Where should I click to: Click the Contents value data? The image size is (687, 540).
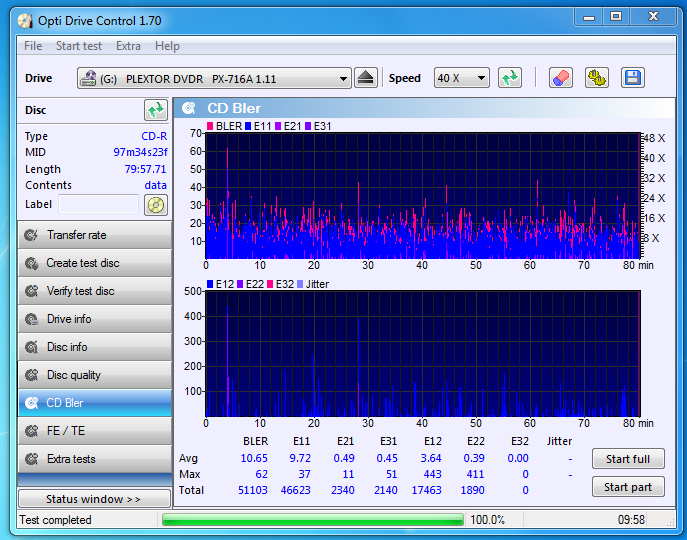click(156, 185)
